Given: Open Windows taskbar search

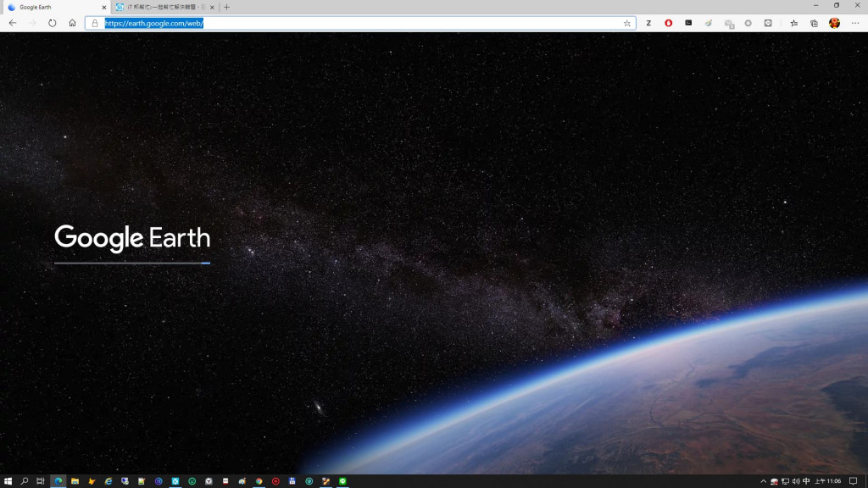Looking at the screenshot, I should tap(25, 481).
